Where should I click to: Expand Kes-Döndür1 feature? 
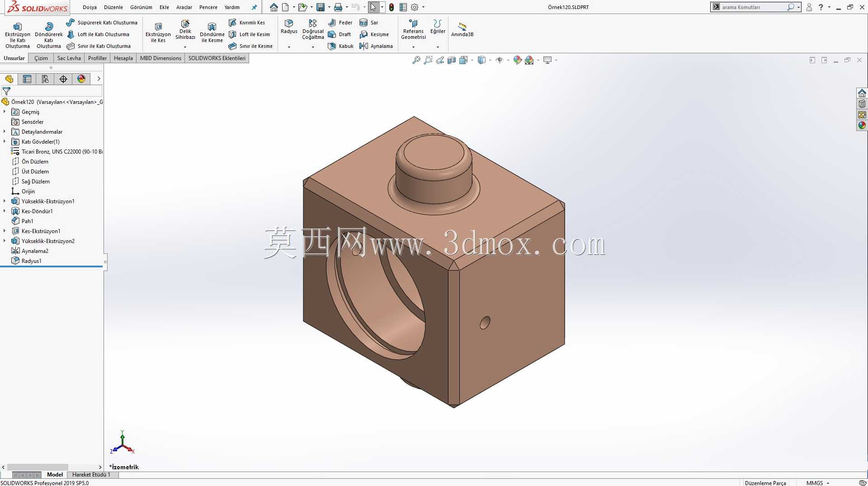[5, 211]
